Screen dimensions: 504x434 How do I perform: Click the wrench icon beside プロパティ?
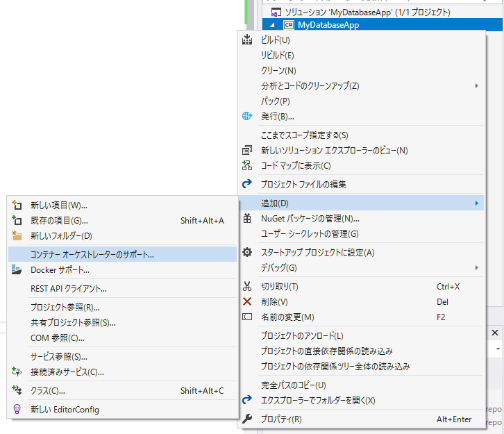point(247,419)
